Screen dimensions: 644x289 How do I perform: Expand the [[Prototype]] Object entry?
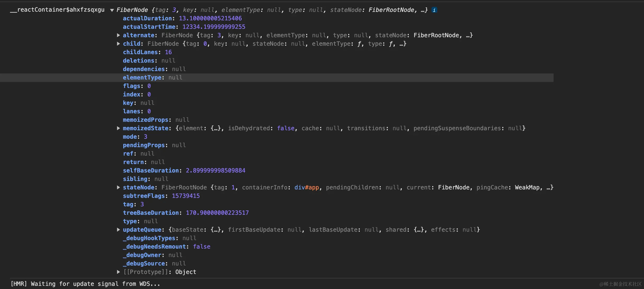pyautogui.click(x=118, y=272)
